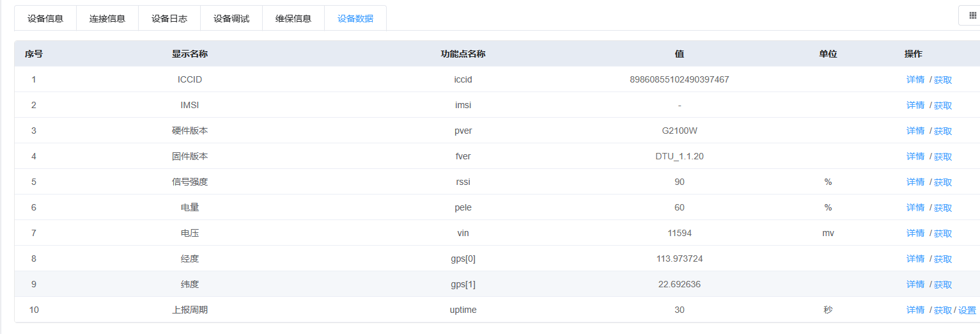Click the latitude value 22.692636
980x334 pixels.
(680, 284)
